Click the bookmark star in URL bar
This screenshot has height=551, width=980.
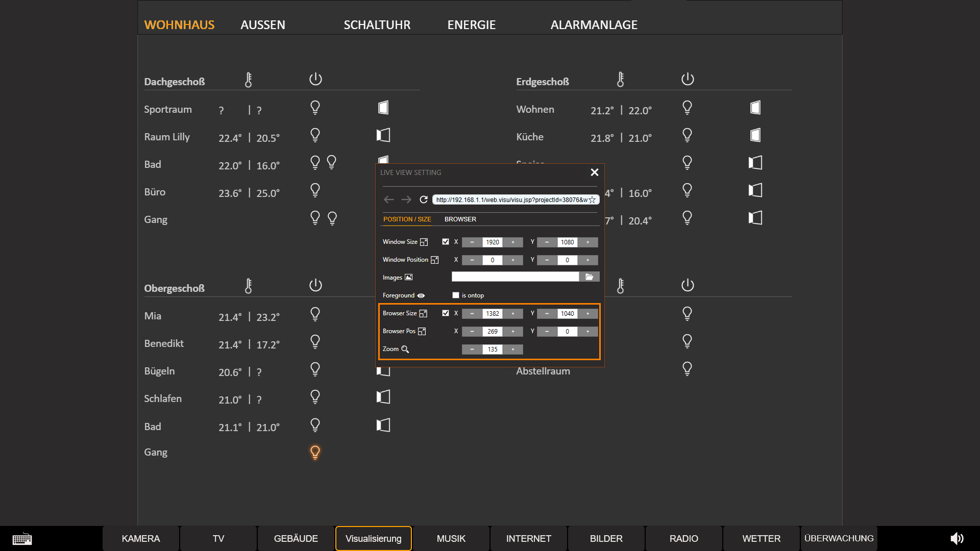click(592, 200)
